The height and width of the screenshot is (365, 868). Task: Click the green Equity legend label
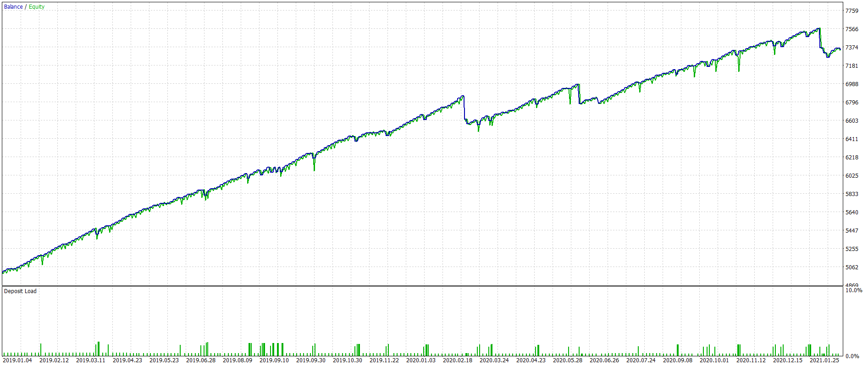[37, 7]
